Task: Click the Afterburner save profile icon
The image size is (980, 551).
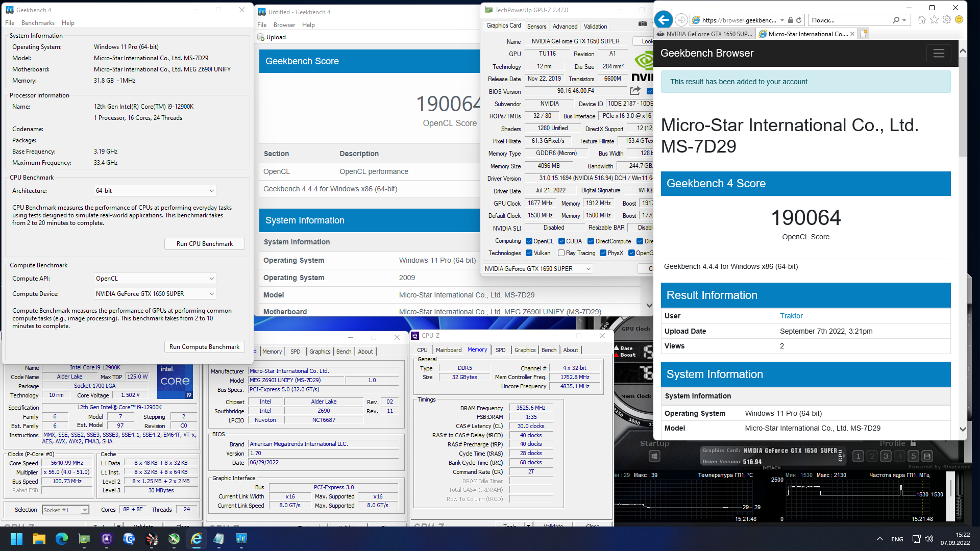Action: point(927,456)
